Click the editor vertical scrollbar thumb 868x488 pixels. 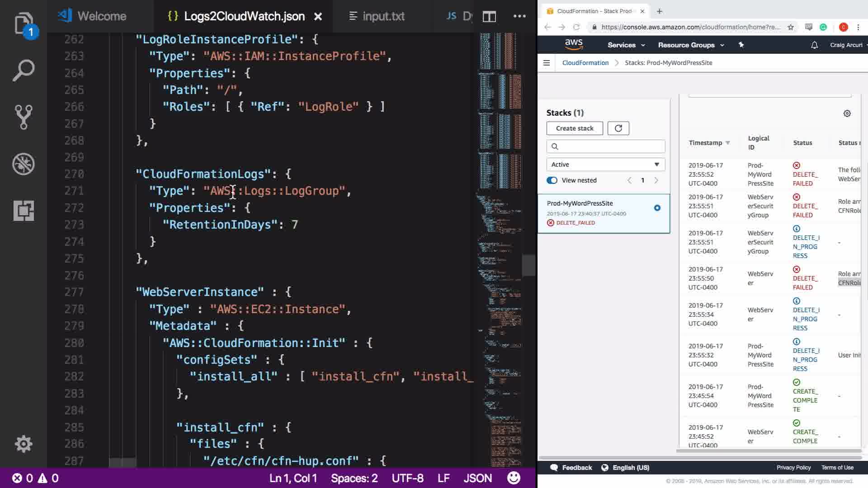528,265
